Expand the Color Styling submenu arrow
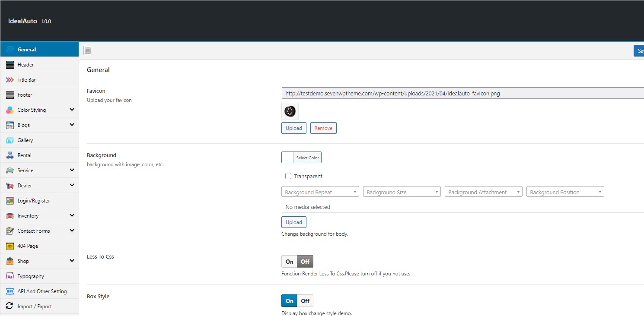This screenshot has width=644, height=316. click(72, 110)
